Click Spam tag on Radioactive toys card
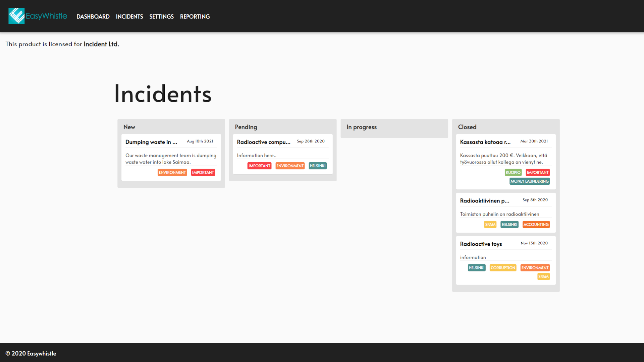 click(543, 277)
